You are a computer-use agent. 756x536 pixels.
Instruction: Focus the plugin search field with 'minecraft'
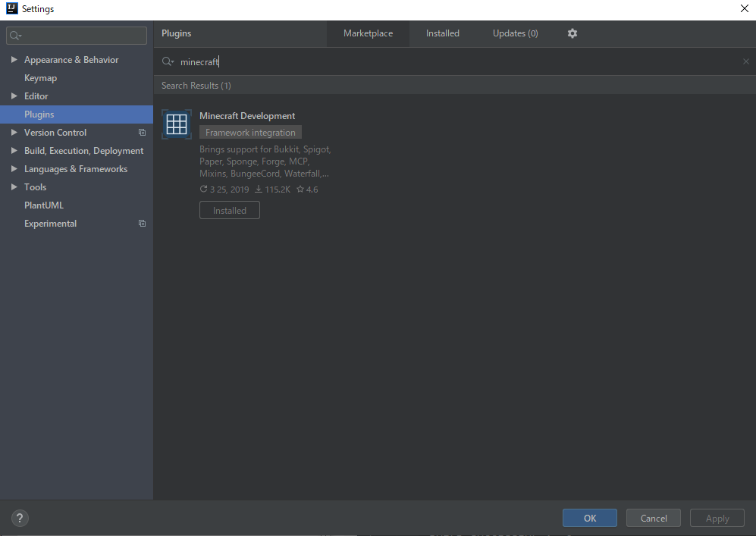tap(453, 61)
